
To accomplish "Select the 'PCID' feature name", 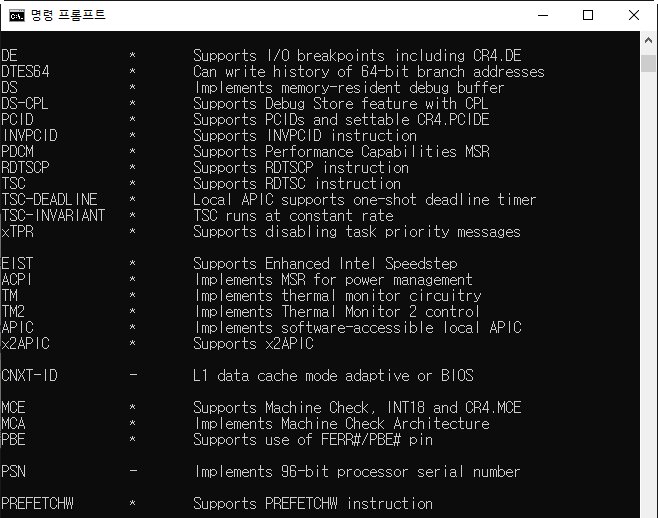I will (17, 120).
